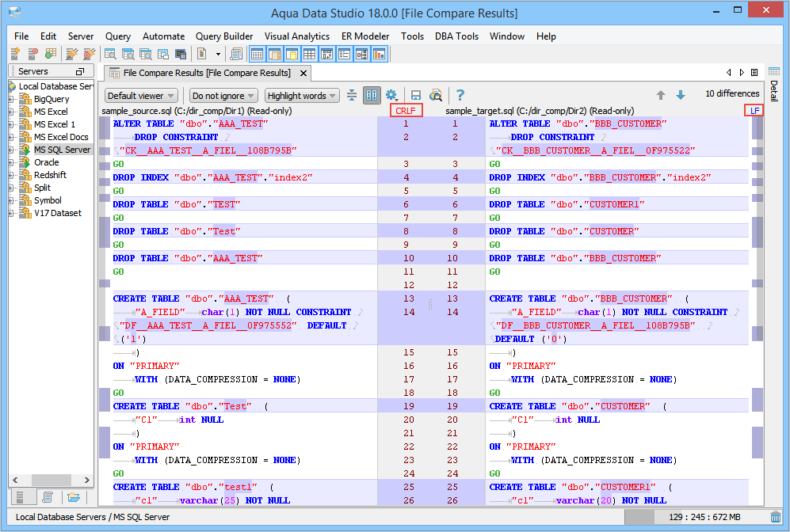Open the gear settings icon in compare toolbar

pyautogui.click(x=391, y=95)
